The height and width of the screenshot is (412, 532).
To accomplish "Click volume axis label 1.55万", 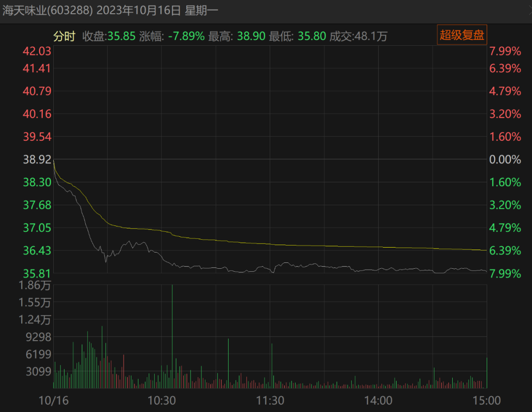I will coord(34,302).
